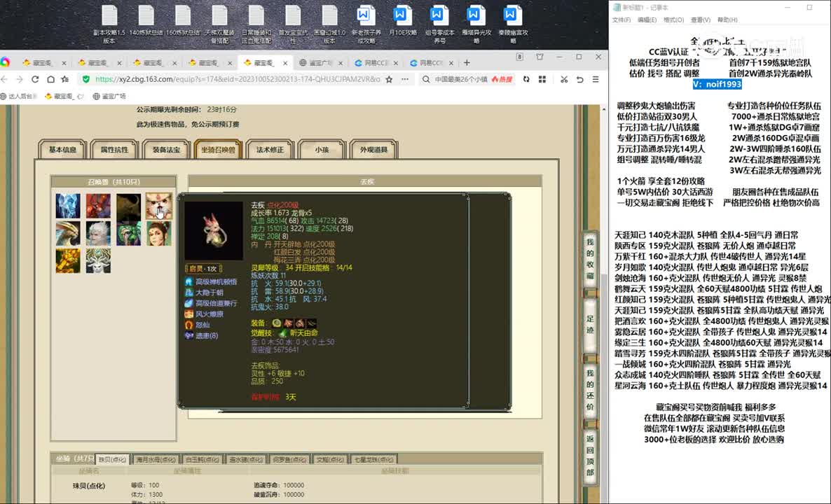
Task: Open the more options ellipsis in address bar
Action: pyautogui.click(x=405, y=79)
